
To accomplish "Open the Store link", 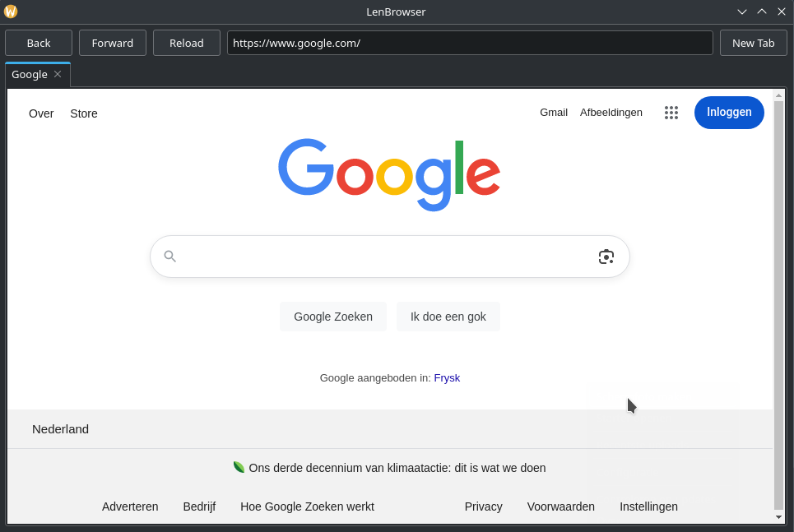I will tap(84, 113).
